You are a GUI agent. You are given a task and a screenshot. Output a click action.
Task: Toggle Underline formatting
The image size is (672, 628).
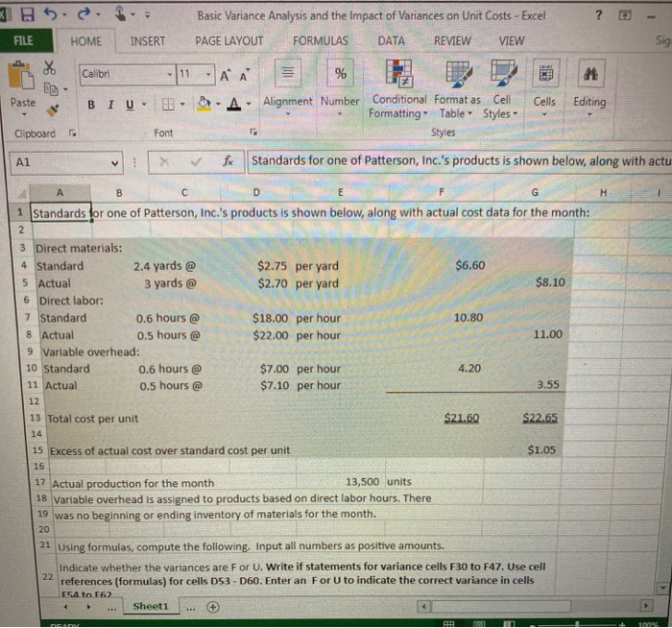131,105
